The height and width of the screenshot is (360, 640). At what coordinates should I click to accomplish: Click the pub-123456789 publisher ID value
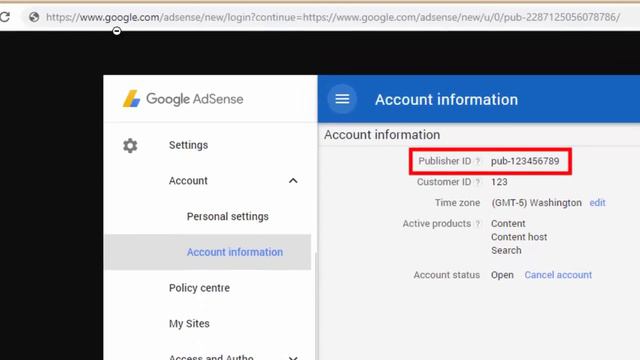point(525,161)
